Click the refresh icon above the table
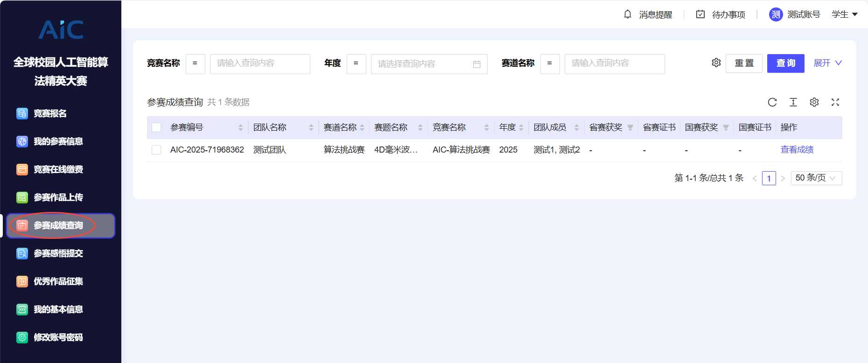The width and height of the screenshot is (868, 363). pos(772,102)
